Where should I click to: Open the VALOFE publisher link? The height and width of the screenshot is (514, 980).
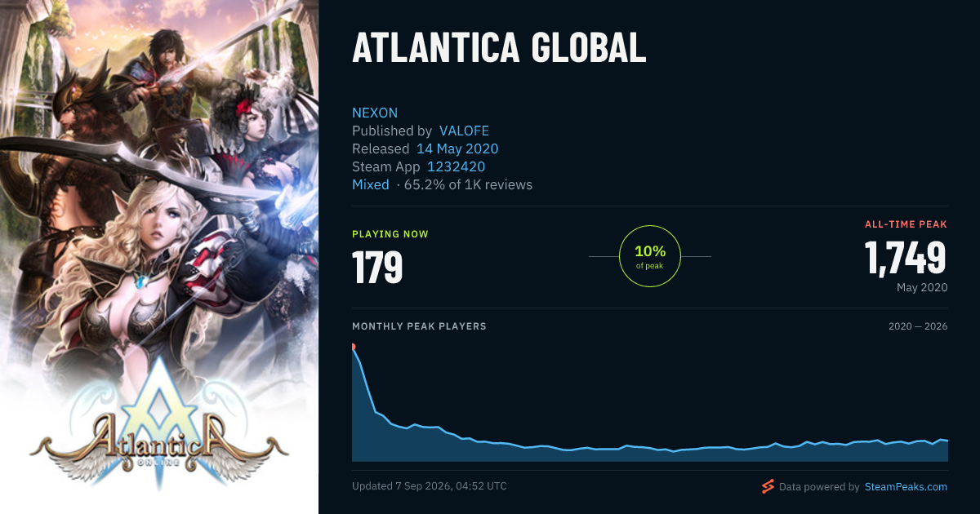pyautogui.click(x=464, y=131)
